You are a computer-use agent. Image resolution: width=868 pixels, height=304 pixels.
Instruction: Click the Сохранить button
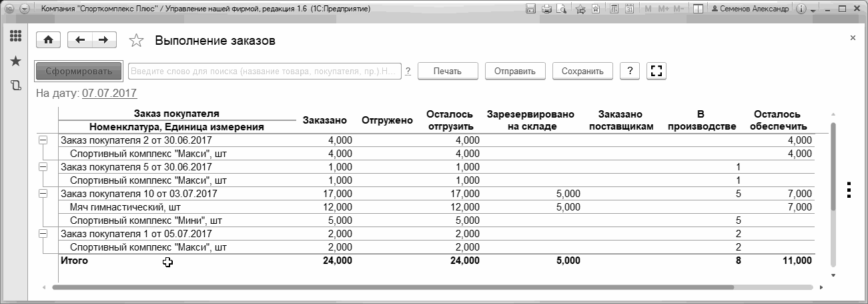tap(582, 71)
